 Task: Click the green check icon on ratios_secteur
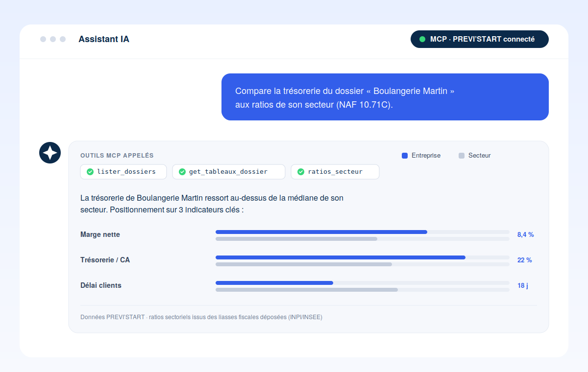click(301, 172)
